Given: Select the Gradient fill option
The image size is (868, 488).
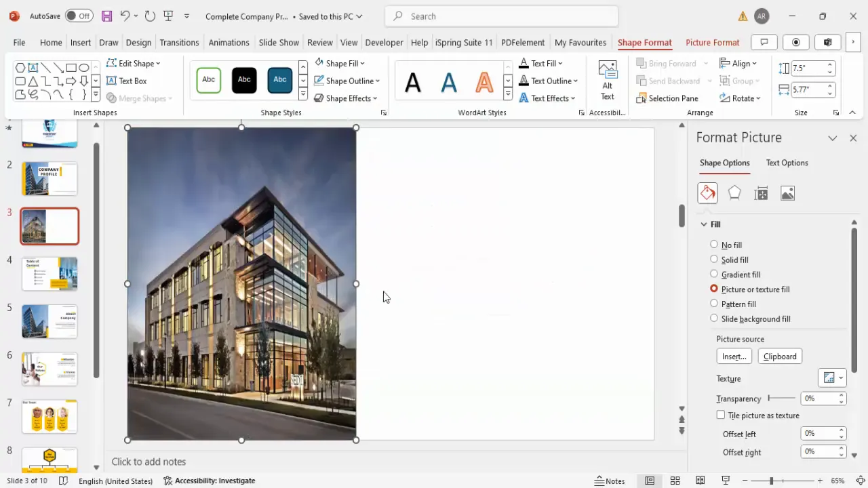Looking at the screenshot, I should point(735,274).
